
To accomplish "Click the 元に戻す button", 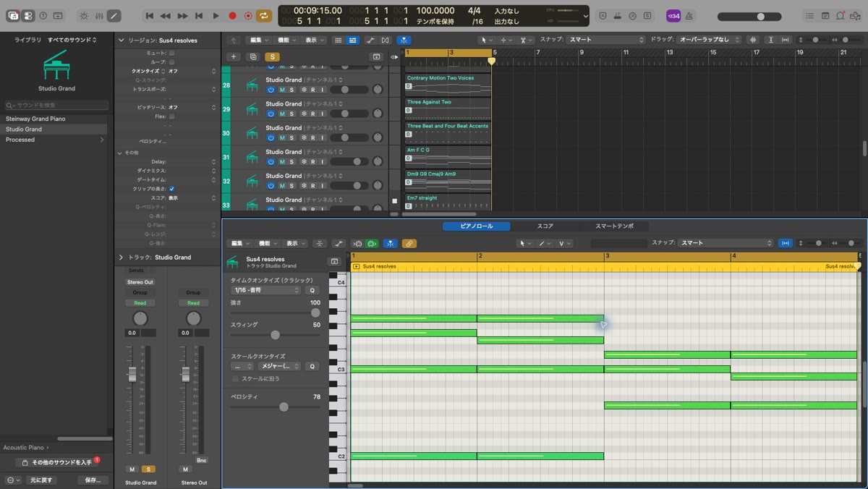I will click(x=42, y=480).
